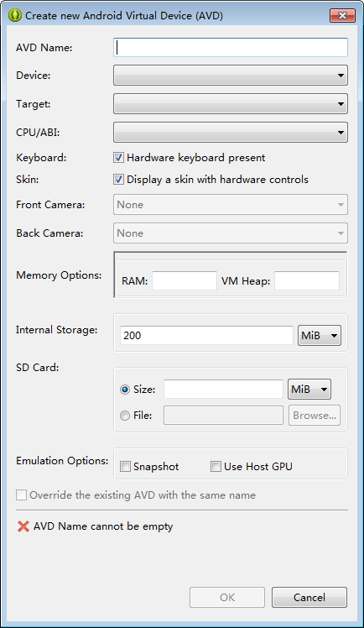Select the SD Card Size radio button
Viewport: 364px width, 628px height.
125,390
